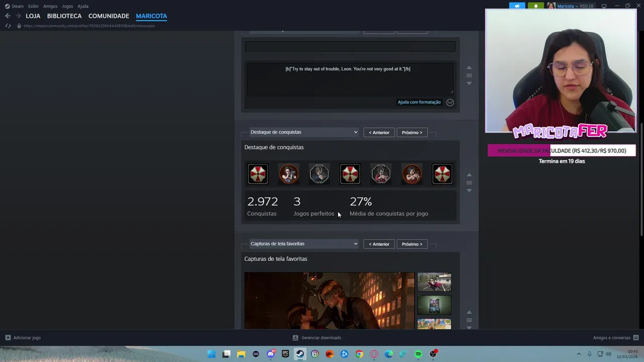Click the steamcommunity.com profile URL
The image size is (644, 362).
pos(89,26)
